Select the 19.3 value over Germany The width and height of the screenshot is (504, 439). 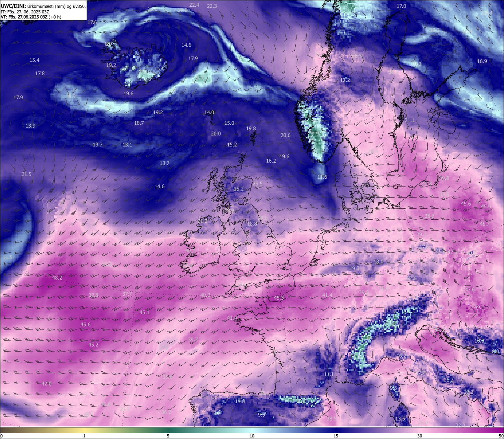(x=354, y=269)
